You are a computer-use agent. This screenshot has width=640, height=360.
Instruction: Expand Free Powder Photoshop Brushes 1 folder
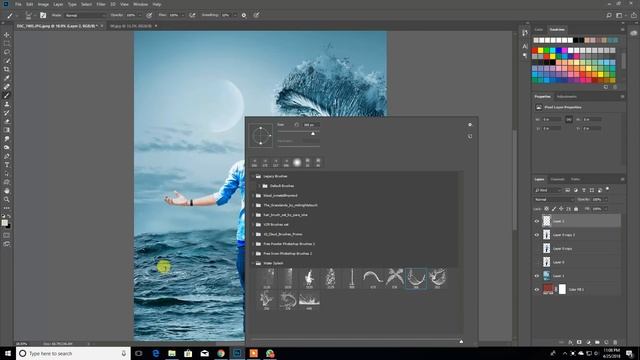253,244
